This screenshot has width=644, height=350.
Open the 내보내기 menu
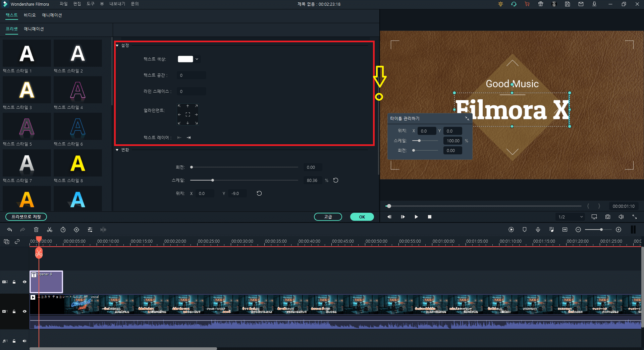117,4
